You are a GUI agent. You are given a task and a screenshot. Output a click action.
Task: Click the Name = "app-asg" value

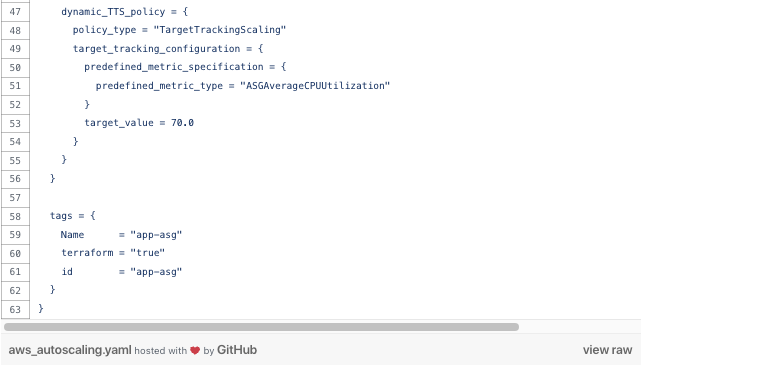[156, 235]
